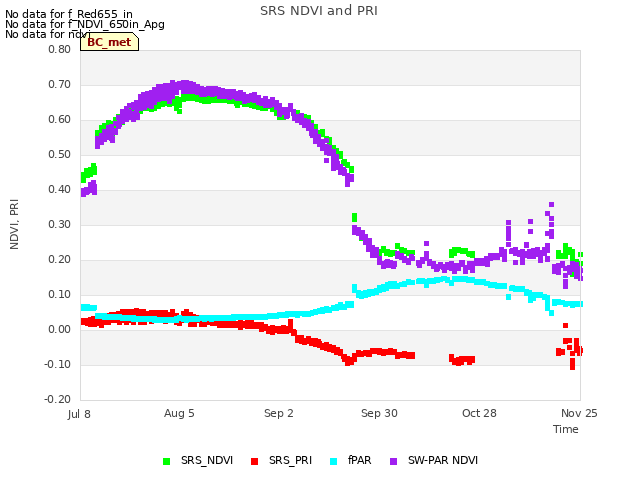Image resolution: width=640 pixels, height=480 pixels.
Task: Select the SW-PAR NDVI legend label
Action: (x=443, y=460)
